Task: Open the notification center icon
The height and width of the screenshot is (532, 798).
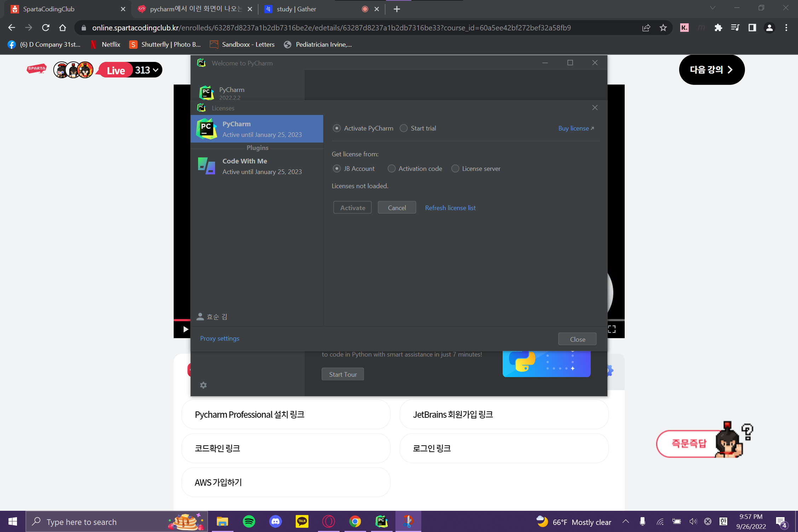Action: pos(781,522)
